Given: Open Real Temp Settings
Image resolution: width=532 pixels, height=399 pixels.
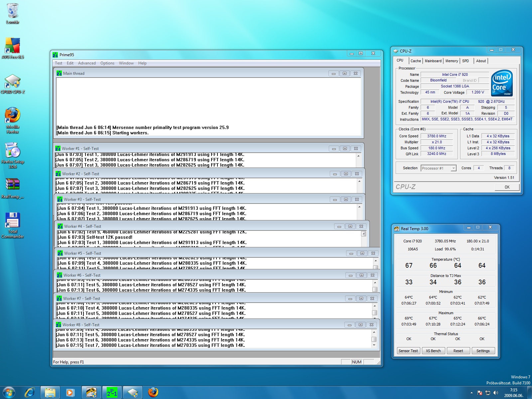Looking at the screenshot, I should pyautogui.click(x=483, y=351).
